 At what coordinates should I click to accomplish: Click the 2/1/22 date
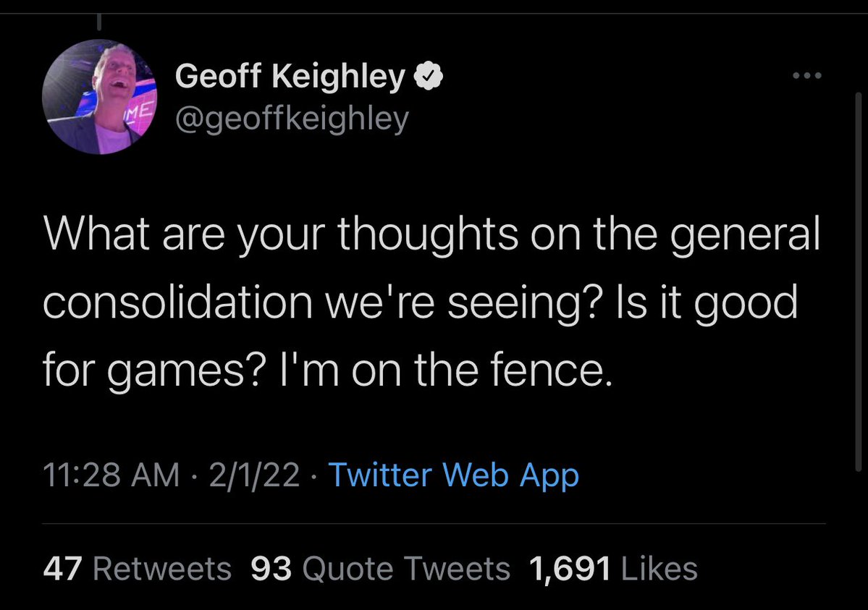point(253,475)
